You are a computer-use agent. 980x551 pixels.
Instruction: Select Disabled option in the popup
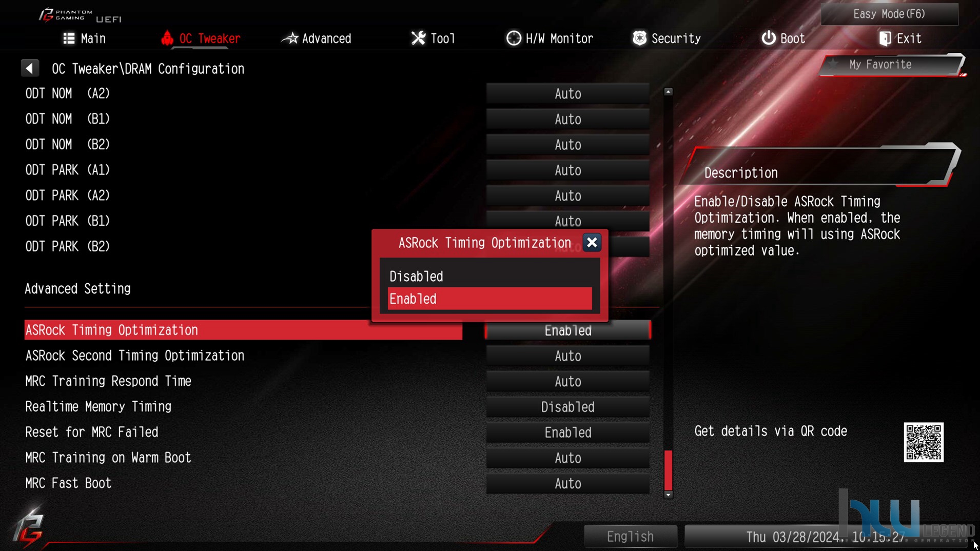point(489,277)
